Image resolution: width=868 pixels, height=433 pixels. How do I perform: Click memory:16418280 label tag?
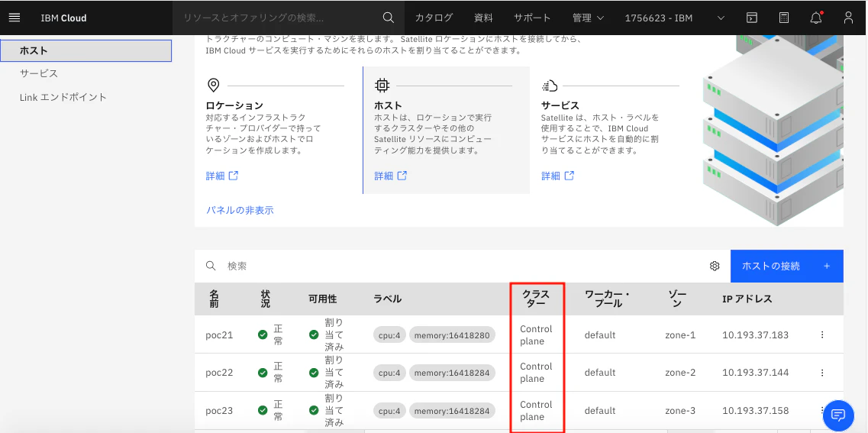[452, 335]
